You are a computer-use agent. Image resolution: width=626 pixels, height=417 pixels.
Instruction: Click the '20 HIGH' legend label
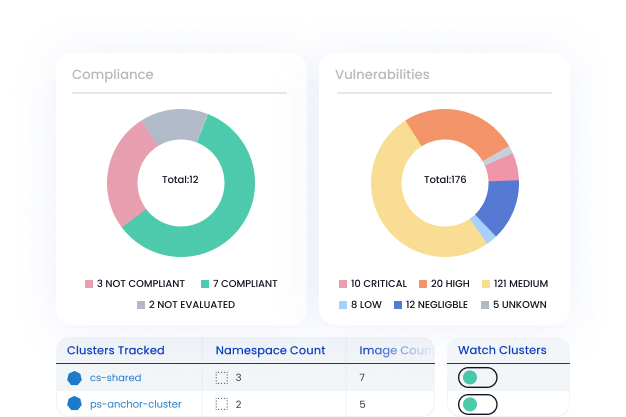pos(450,284)
